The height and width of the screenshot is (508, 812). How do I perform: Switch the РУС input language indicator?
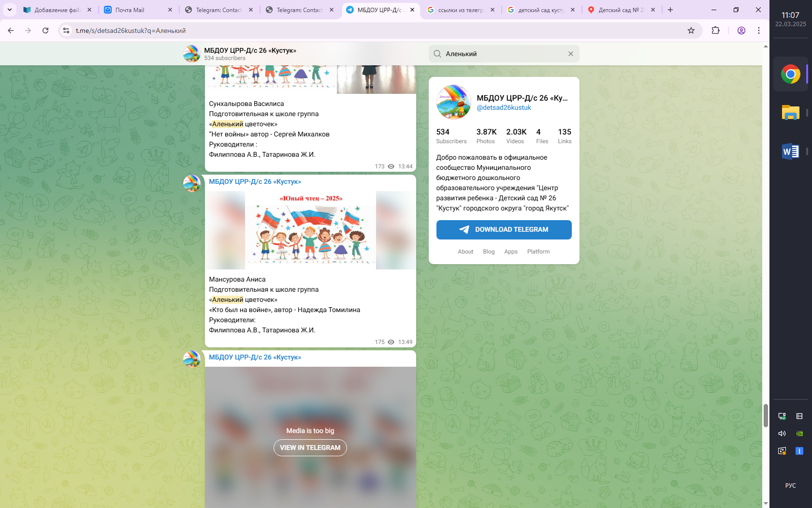pos(790,486)
